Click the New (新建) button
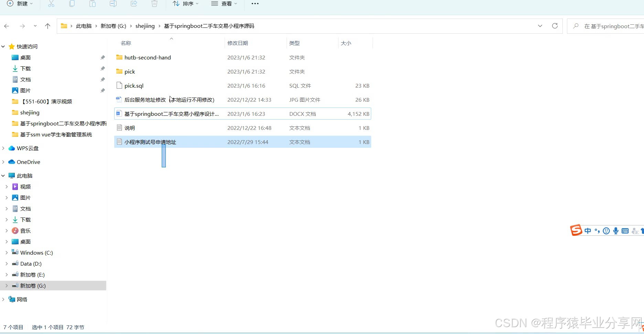This screenshot has height=334, width=644. pos(20,3)
